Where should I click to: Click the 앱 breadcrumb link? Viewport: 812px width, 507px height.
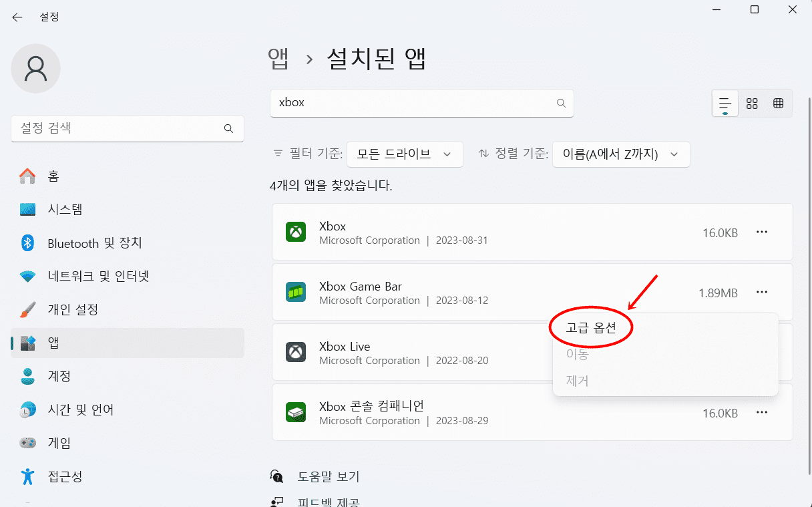pyautogui.click(x=278, y=59)
